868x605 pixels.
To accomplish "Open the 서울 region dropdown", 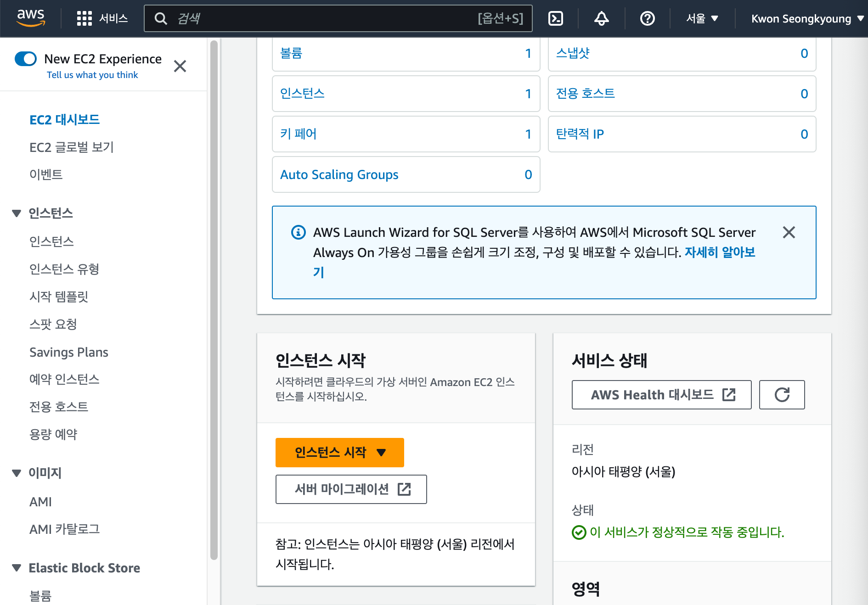I will (702, 18).
